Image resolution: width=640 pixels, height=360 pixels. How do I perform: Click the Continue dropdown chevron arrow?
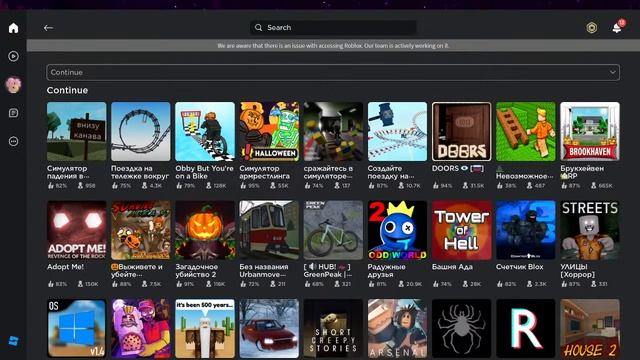(612, 72)
